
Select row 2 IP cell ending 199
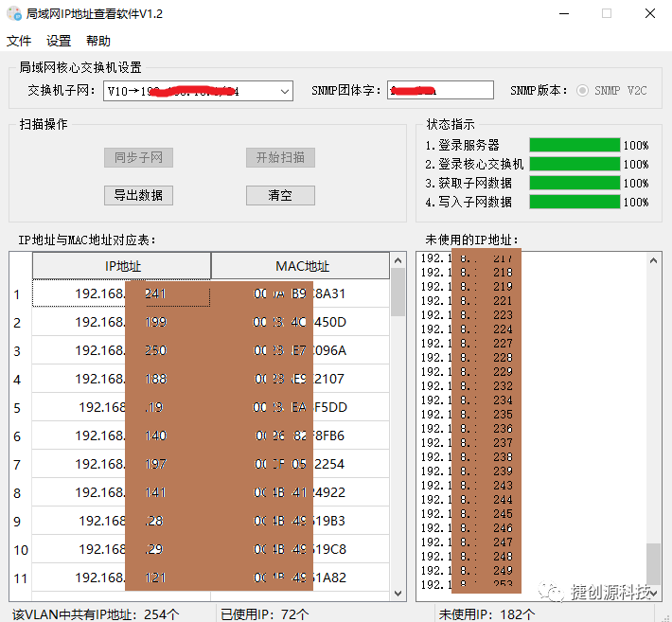pos(122,322)
